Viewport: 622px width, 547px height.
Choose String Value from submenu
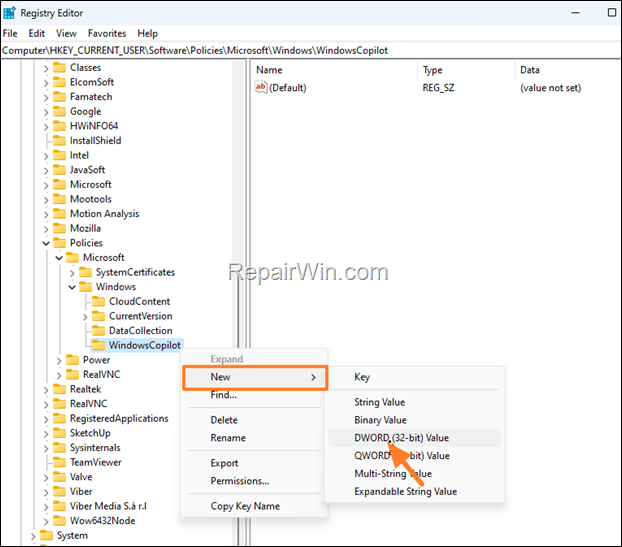(415, 402)
